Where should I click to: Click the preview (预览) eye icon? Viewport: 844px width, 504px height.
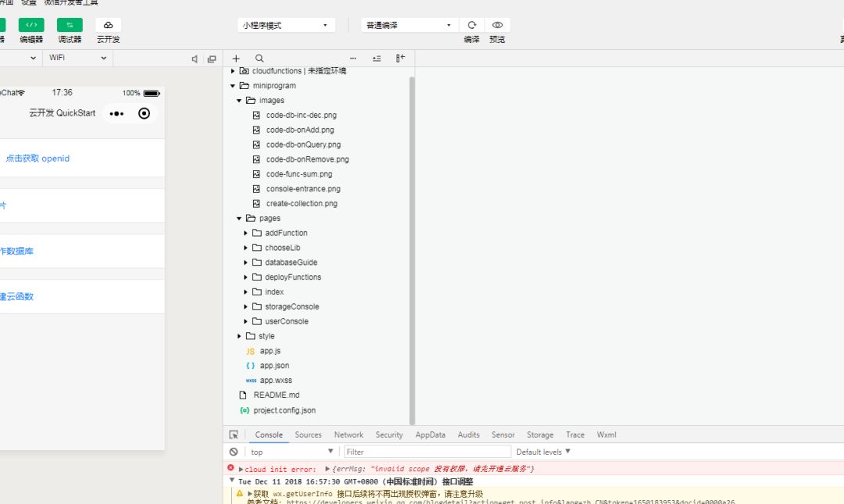click(x=497, y=25)
